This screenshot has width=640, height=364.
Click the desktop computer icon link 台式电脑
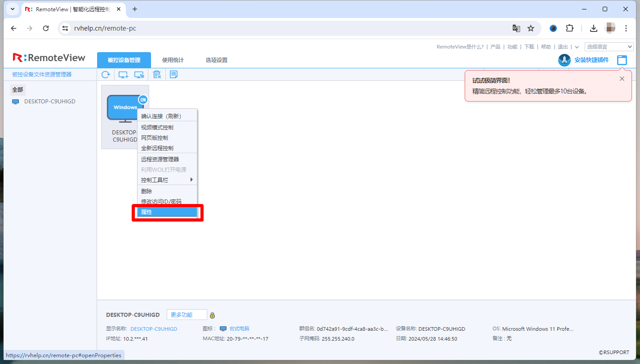tap(239, 329)
